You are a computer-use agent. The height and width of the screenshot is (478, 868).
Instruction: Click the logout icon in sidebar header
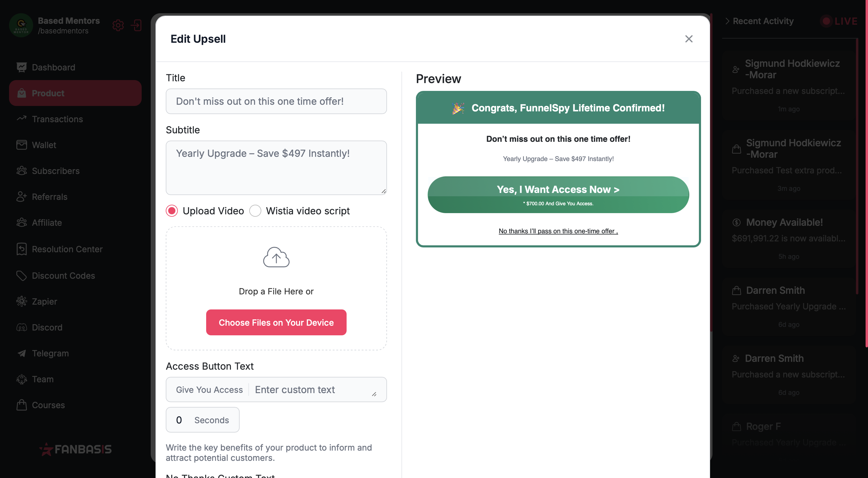(x=137, y=26)
